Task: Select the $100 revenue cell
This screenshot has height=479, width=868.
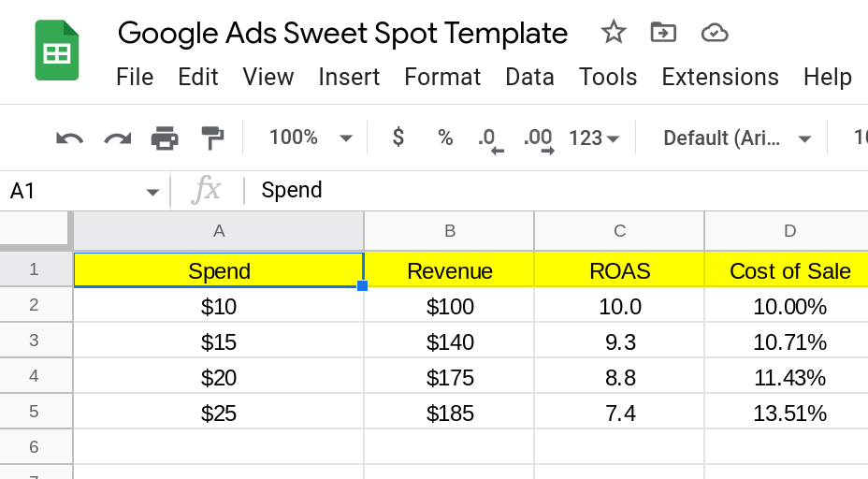Action: [x=450, y=306]
